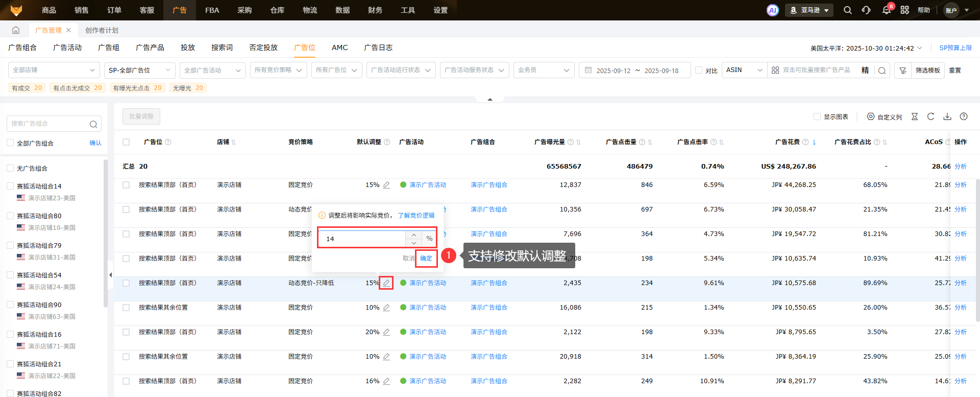Switch to the 否定投放 tab
Screen dimensions: 980x397
click(x=263, y=48)
